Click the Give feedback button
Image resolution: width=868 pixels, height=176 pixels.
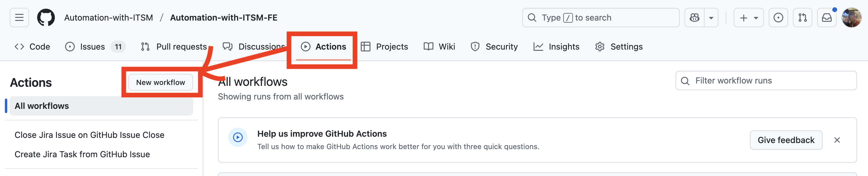click(786, 140)
